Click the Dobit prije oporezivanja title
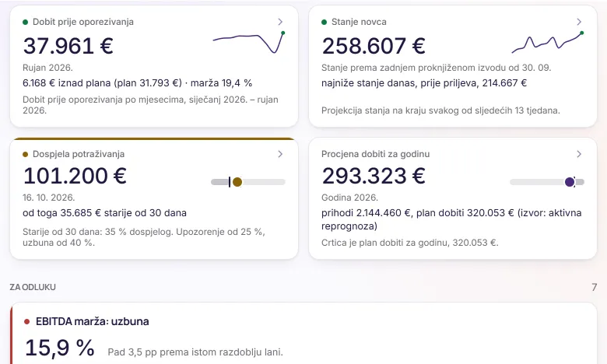This screenshot has height=364, width=607. coord(83,22)
